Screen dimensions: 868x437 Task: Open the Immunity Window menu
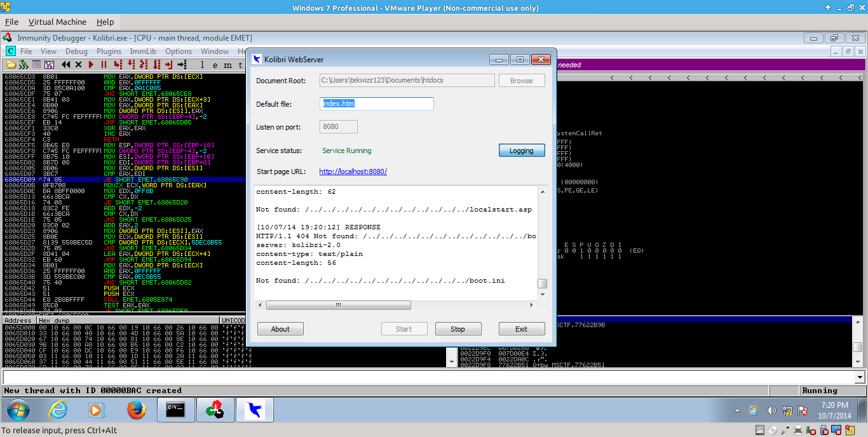pos(215,51)
